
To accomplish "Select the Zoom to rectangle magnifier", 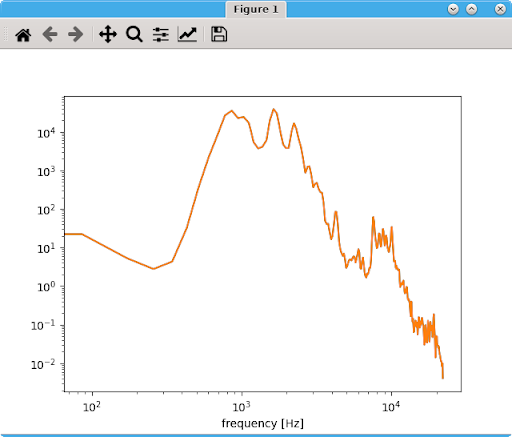I will click(x=134, y=34).
